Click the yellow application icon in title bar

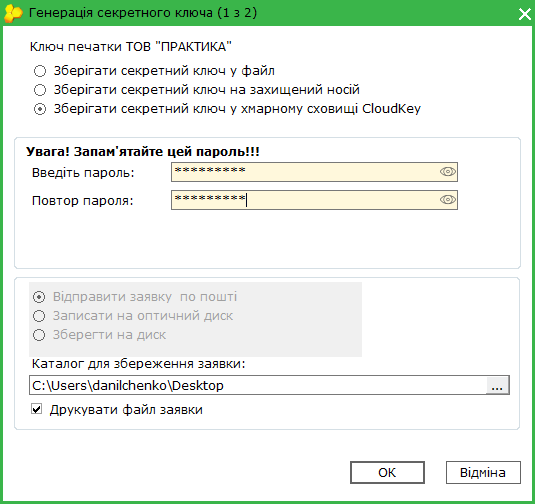coord(13,13)
